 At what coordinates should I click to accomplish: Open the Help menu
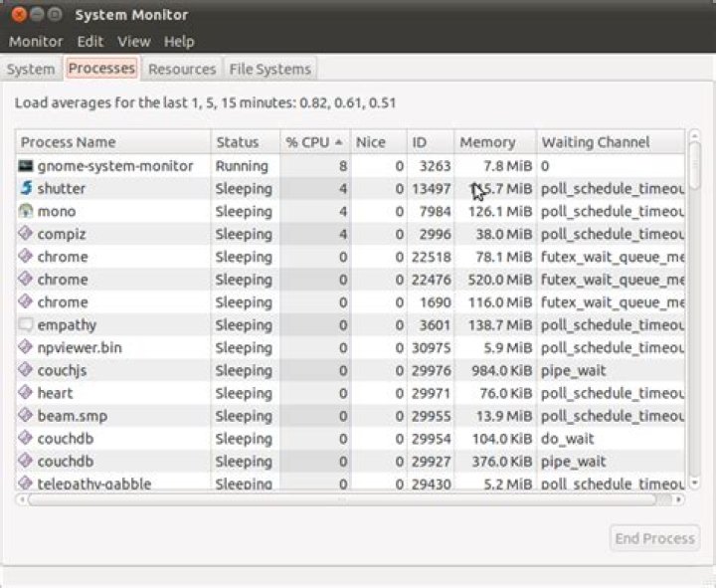coord(179,42)
